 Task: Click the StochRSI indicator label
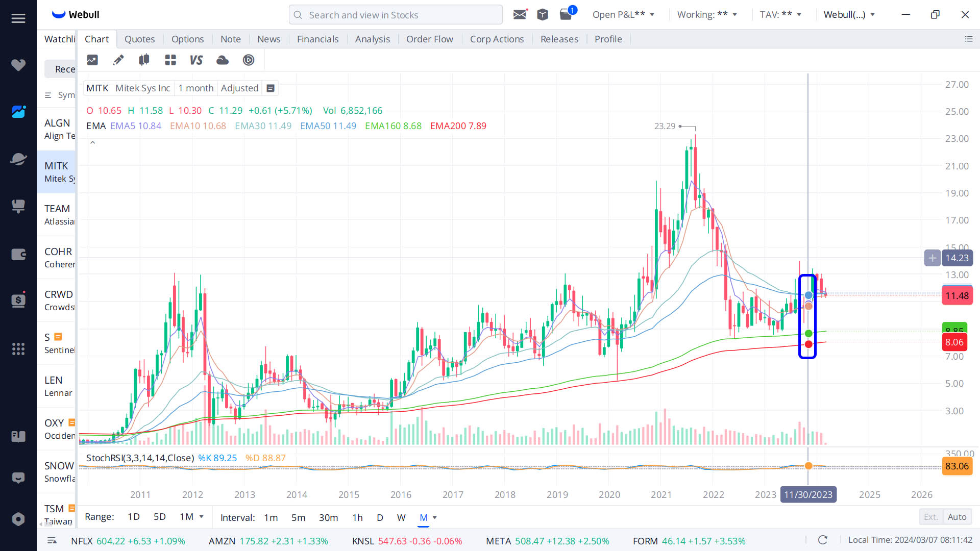pyautogui.click(x=140, y=458)
